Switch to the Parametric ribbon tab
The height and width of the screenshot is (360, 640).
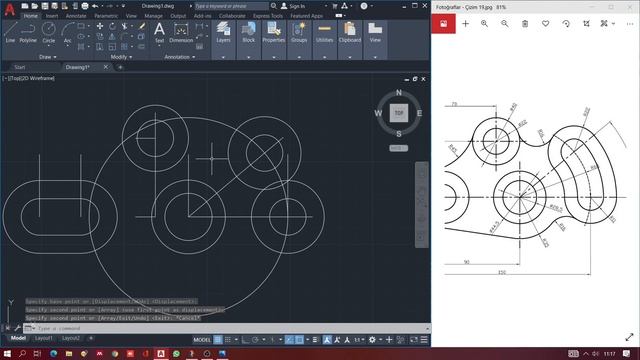106,16
